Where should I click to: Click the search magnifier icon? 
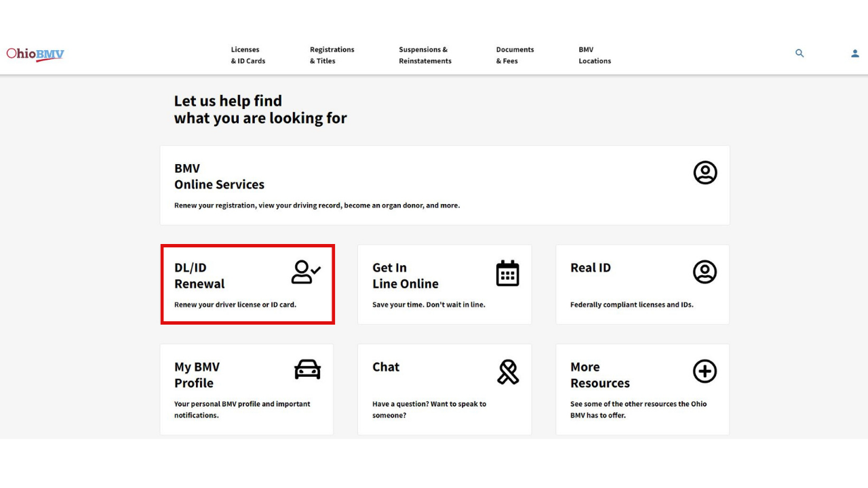800,54
